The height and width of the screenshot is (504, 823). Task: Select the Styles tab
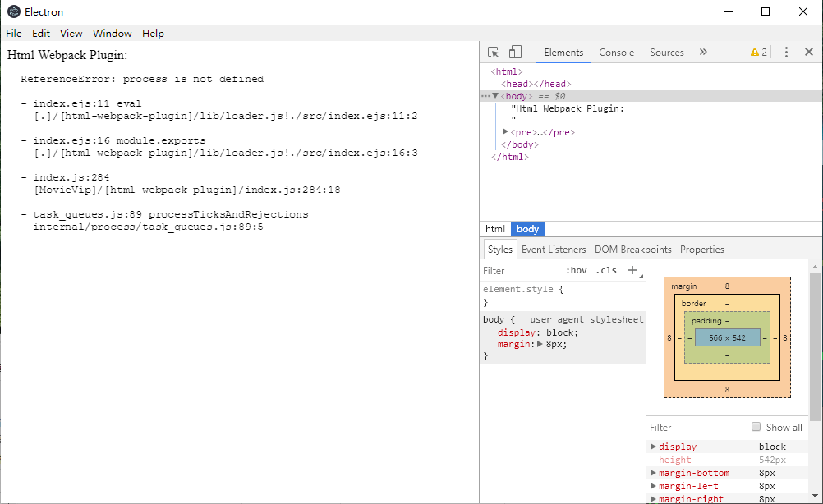(499, 250)
